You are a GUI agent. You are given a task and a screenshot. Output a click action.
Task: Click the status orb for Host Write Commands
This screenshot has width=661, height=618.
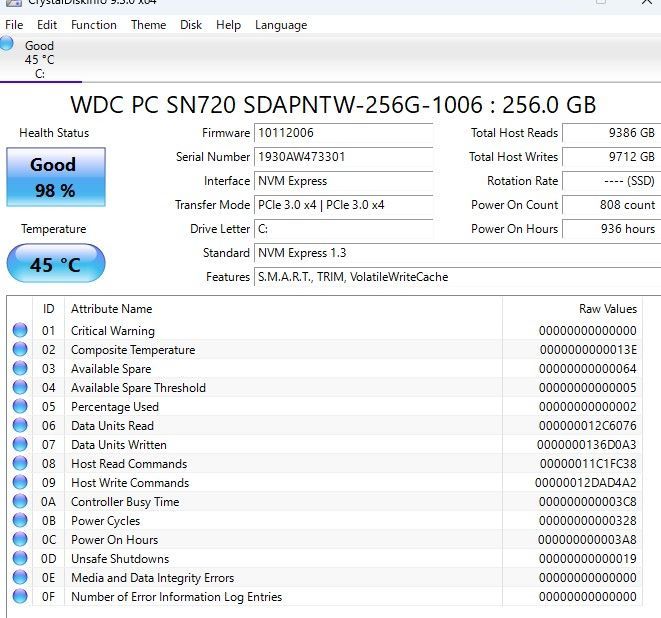click(20, 482)
